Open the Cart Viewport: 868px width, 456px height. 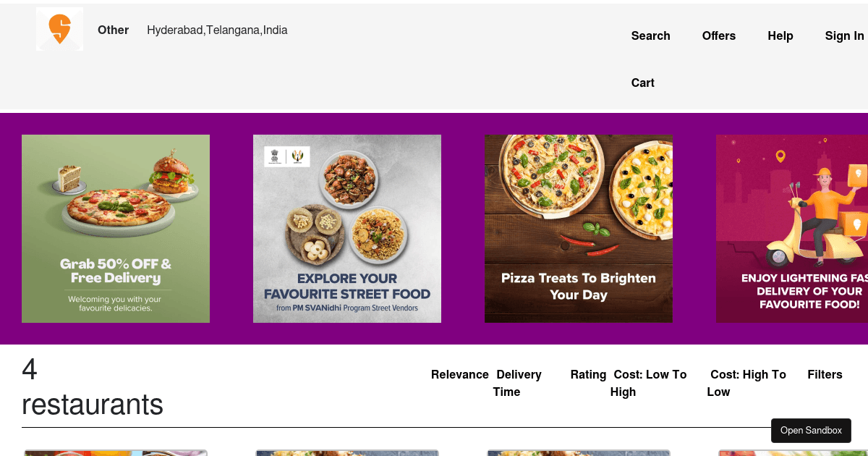(x=642, y=83)
